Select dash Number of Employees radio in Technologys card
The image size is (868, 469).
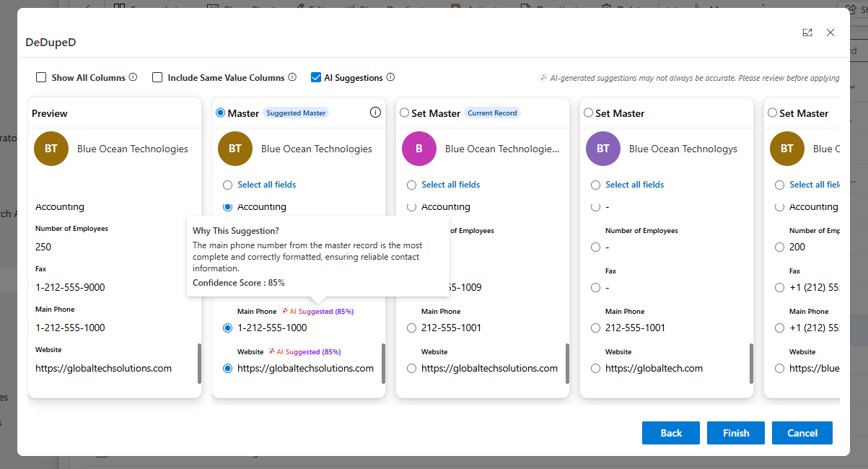point(595,247)
